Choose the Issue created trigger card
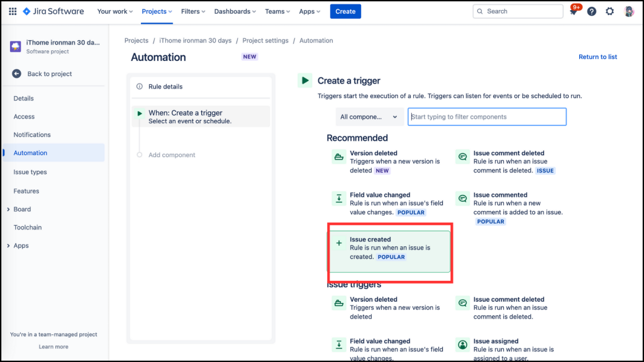This screenshot has height=362, width=644. click(389, 251)
